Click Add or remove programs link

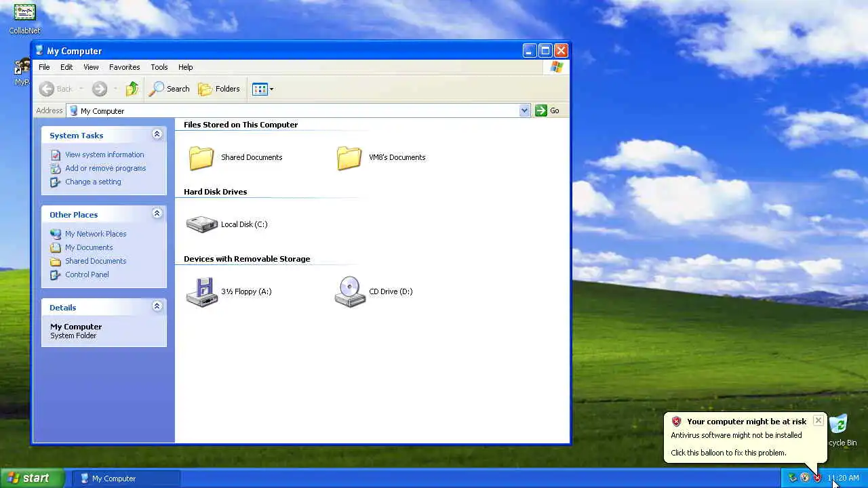106,168
